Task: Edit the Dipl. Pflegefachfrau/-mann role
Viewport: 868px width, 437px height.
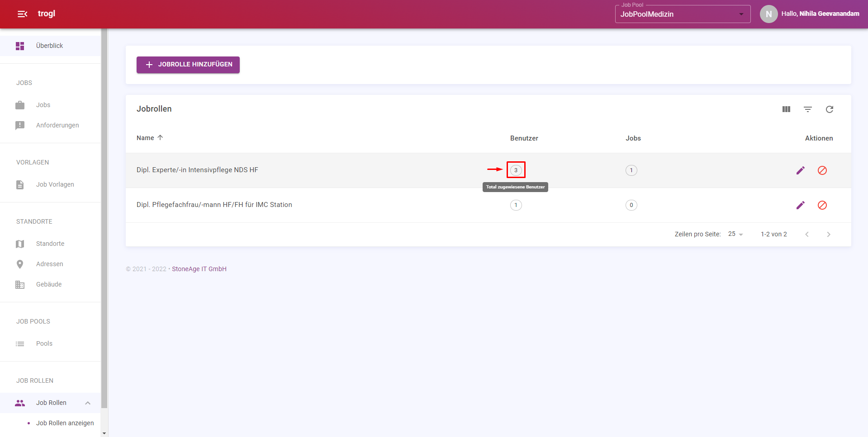Action: 801,205
